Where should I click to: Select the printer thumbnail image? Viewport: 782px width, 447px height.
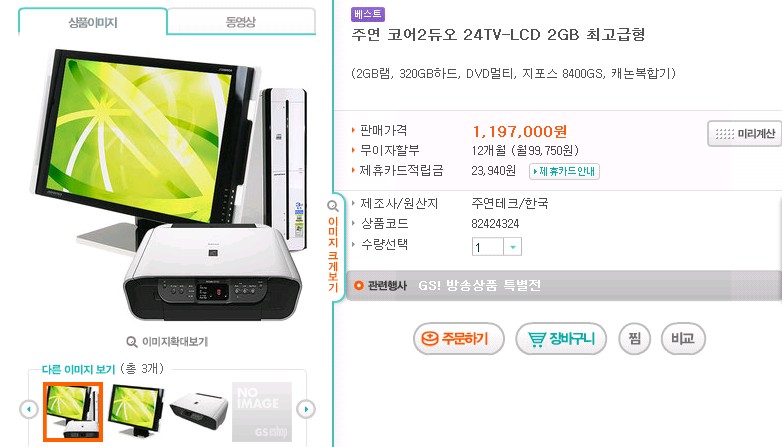click(198, 410)
